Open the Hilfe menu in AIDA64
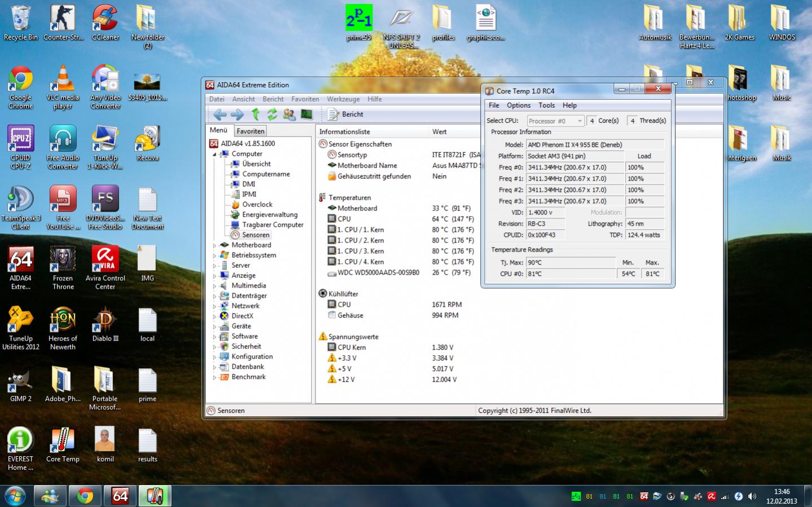 click(x=375, y=99)
